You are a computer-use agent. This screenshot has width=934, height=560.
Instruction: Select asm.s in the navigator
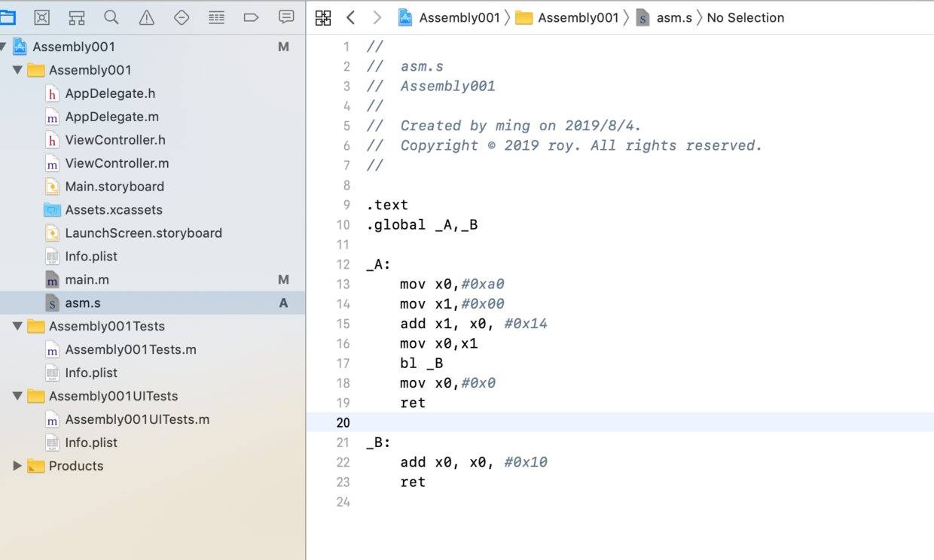(x=152, y=303)
